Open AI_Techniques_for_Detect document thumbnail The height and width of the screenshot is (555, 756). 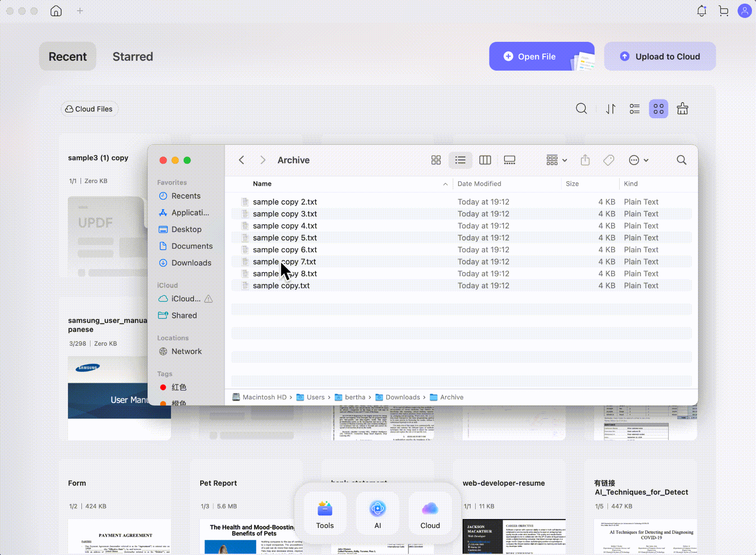(645, 536)
